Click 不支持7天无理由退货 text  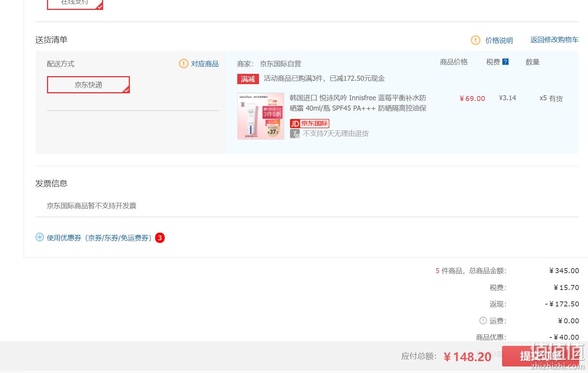point(336,134)
